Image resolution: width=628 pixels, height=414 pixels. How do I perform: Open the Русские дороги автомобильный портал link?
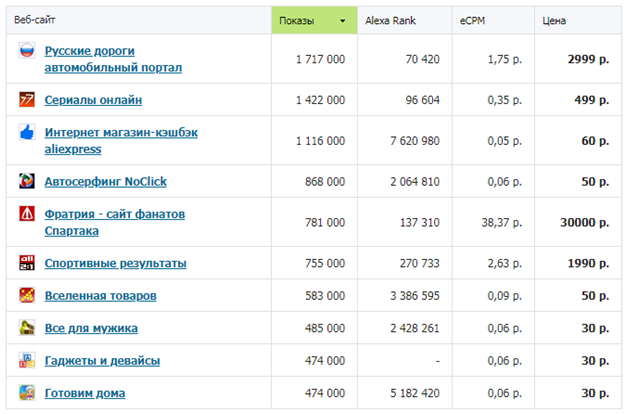[113, 59]
